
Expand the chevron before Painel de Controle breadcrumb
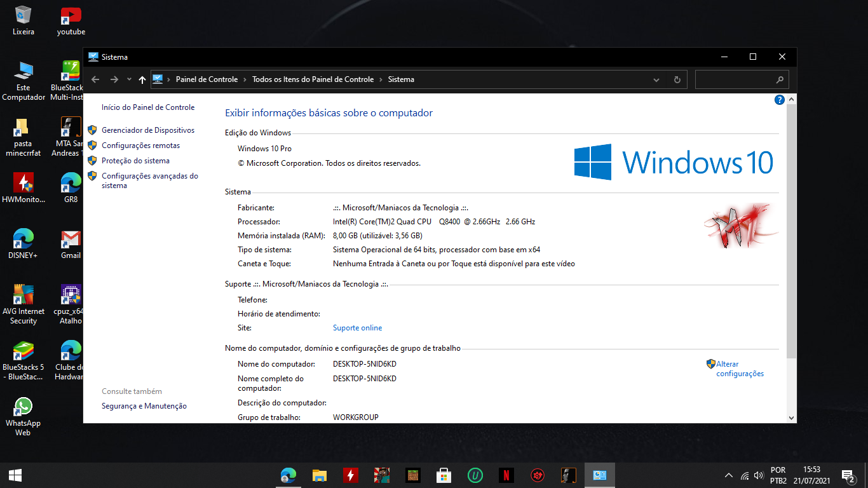pyautogui.click(x=170, y=79)
